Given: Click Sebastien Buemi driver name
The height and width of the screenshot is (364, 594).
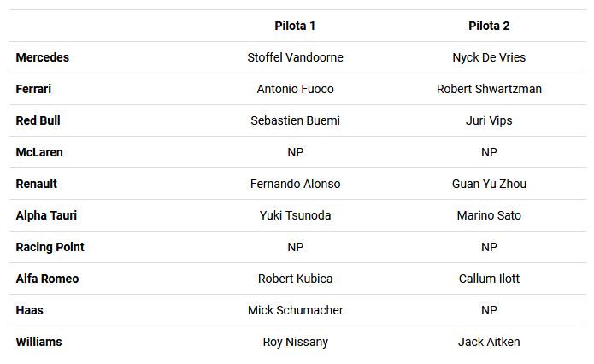Looking at the screenshot, I should pos(295,120).
